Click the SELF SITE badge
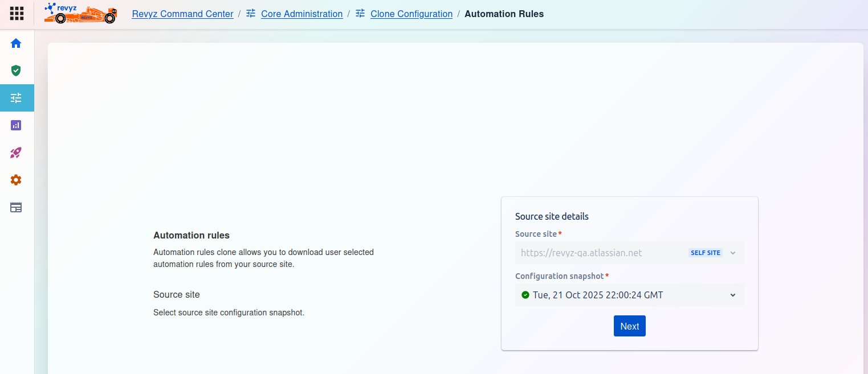The height and width of the screenshot is (374, 868). (x=705, y=253)
